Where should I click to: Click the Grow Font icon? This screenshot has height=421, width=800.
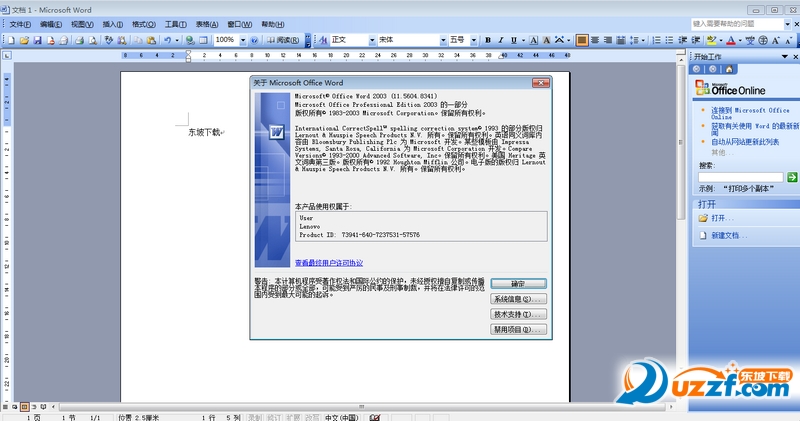tap(776, 40)
